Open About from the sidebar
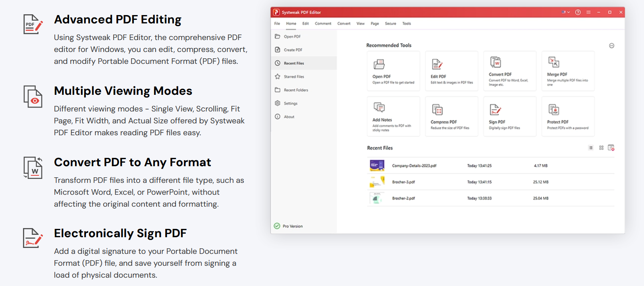Screen dimensions: 644x286 (x=304, y=117)
